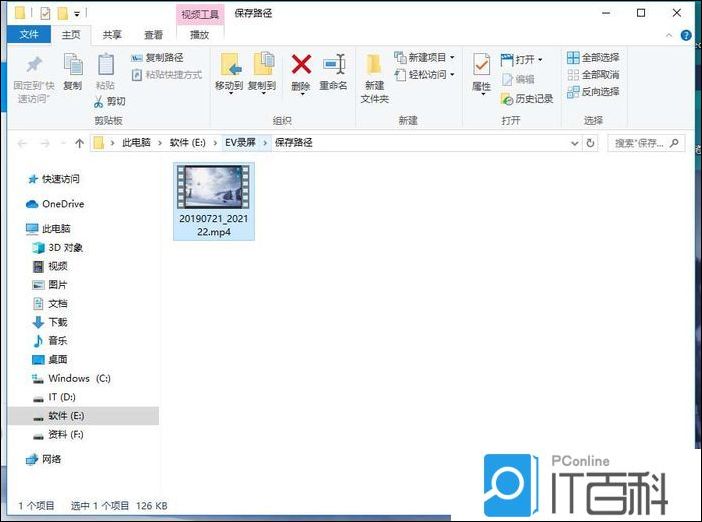Screen dimensions: 702x522
Task: Open the quick access toolbar customize arrow
Action: click(77, 14)
